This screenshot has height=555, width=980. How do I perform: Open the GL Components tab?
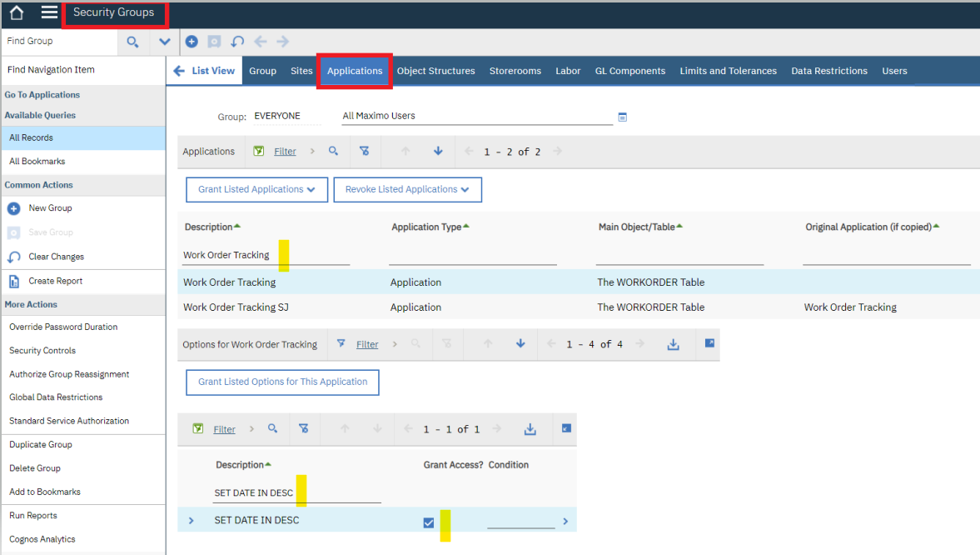click(x=630, y=71)
